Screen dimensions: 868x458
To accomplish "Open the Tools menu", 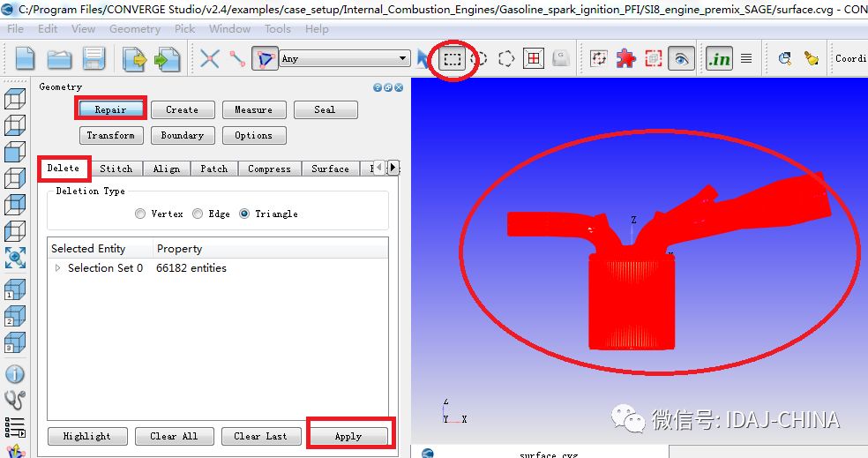I will pyautogui.click(x=277, y=29).
